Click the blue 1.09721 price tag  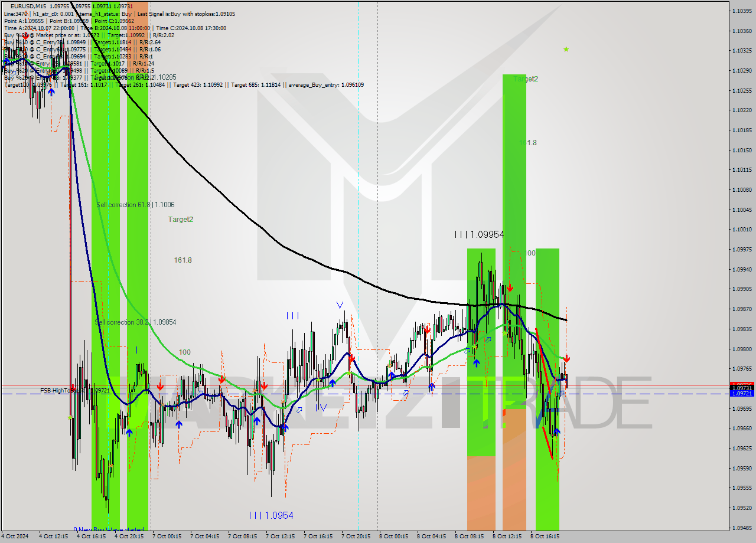click(x=742, y=393)
